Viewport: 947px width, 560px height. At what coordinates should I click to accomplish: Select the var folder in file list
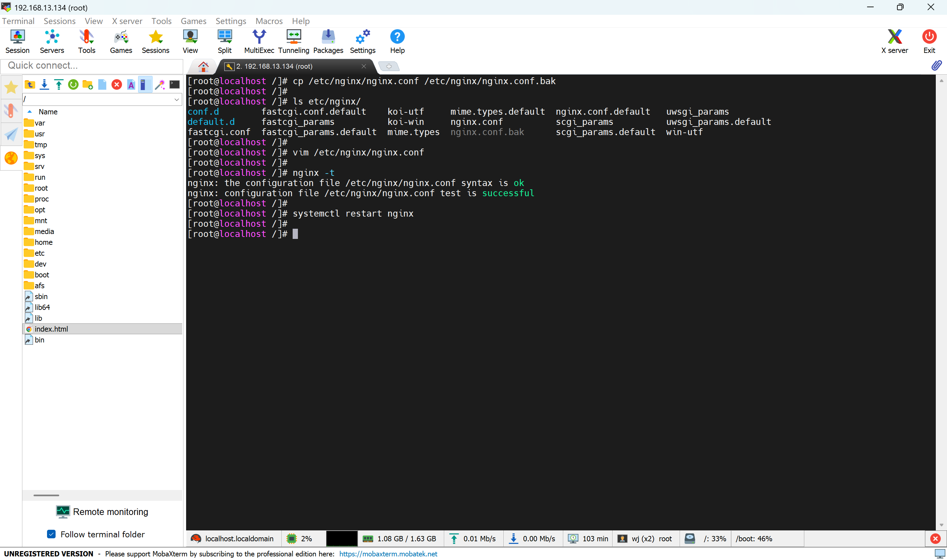39,123
